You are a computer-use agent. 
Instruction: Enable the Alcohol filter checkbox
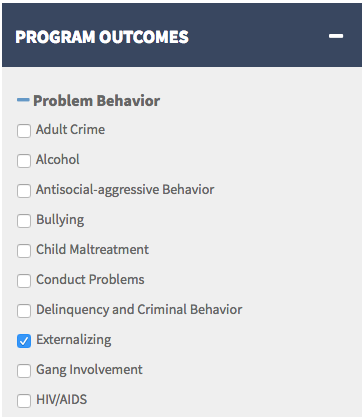point(24,161)
